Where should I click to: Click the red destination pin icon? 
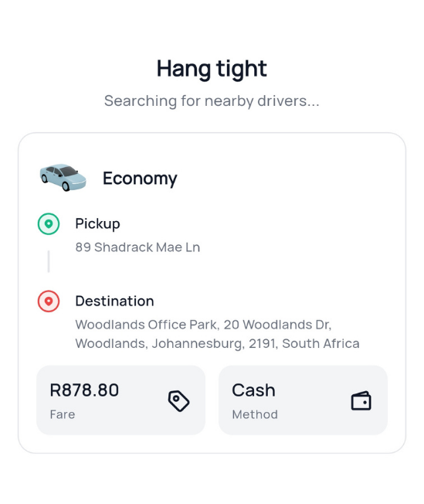tap(49, 301)
